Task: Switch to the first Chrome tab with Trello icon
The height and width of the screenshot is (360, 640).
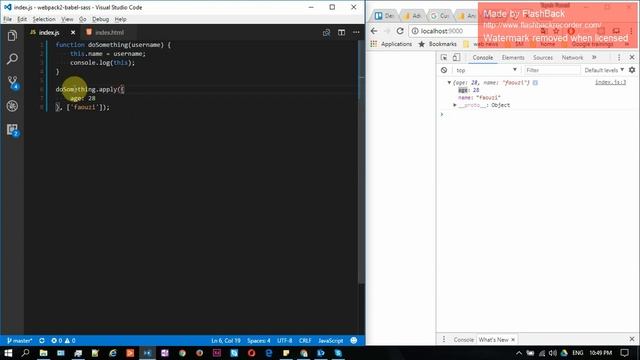Action: (x=384, y=16)
